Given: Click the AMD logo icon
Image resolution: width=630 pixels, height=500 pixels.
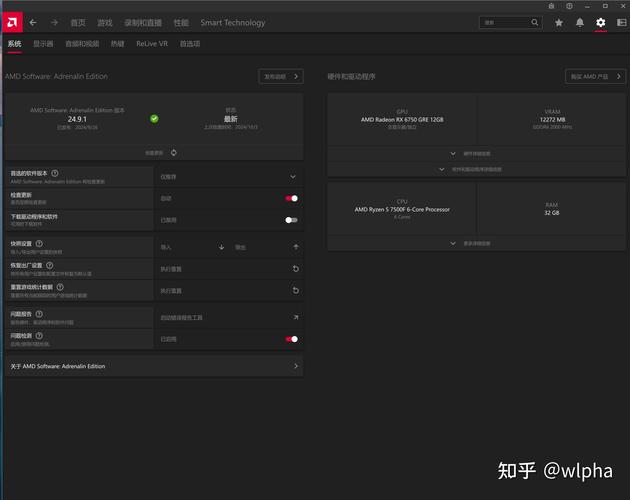Looking at the screenshot, I should click(12, 22).
